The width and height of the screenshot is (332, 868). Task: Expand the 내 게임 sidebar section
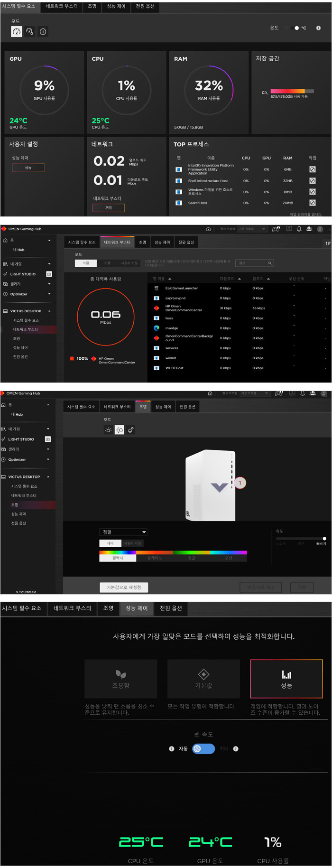(49, 264)
